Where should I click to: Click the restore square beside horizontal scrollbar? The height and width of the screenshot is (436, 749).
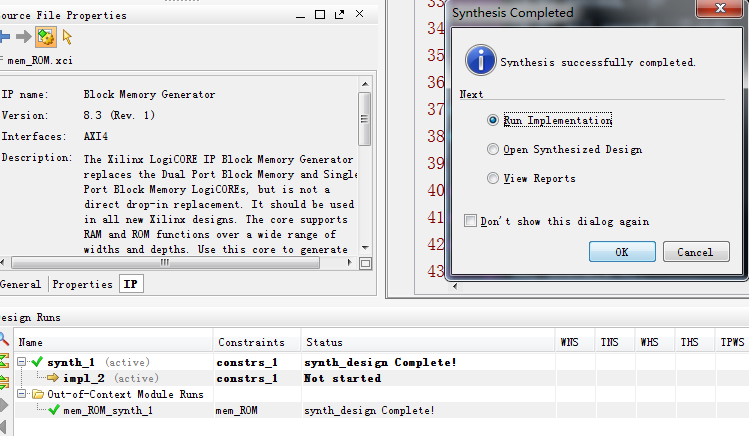(365, 264)
